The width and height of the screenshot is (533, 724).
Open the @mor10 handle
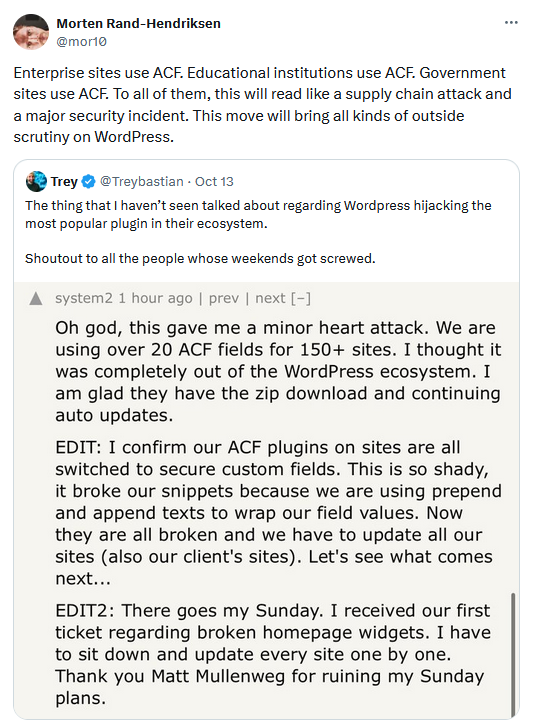[x=81, y=42]
